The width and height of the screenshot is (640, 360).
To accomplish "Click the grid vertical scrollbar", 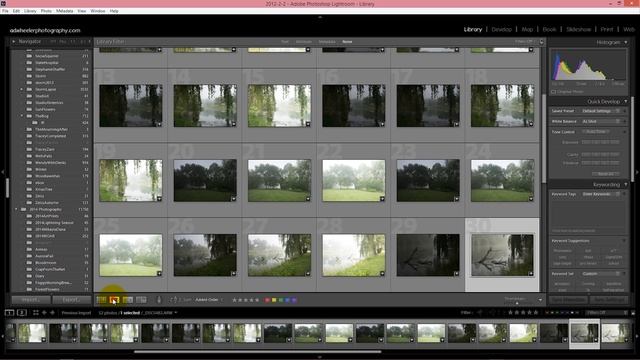I will pyautogui.click(x=544, y=139).
